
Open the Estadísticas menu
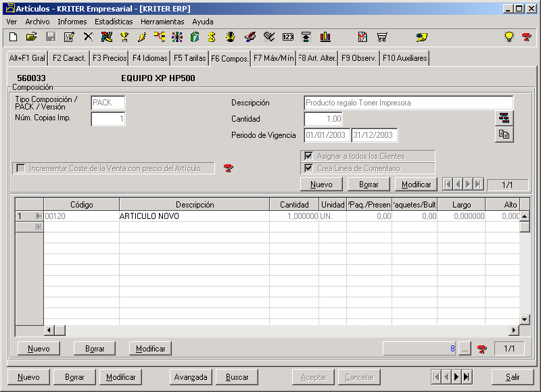(x=114, y=22)
